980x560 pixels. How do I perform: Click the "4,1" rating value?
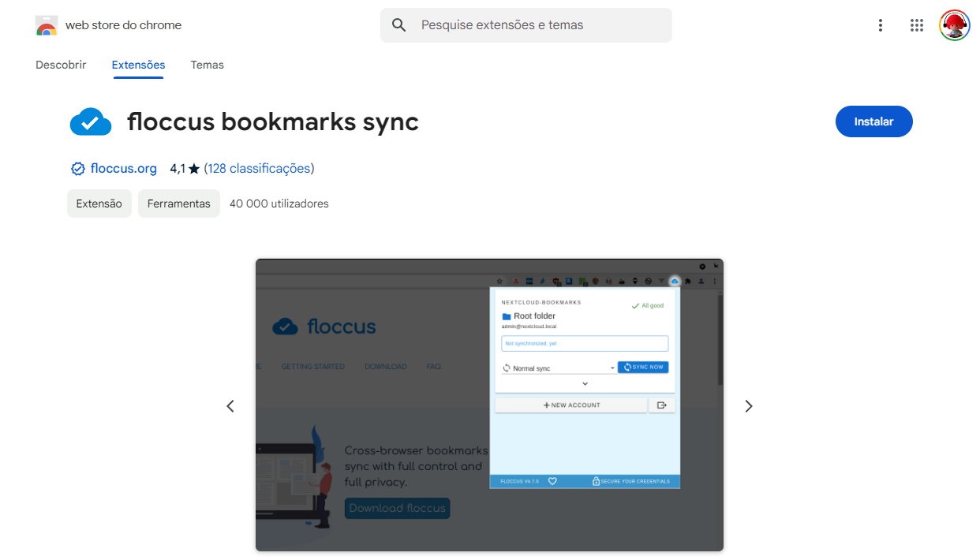[x=178, y=169]
